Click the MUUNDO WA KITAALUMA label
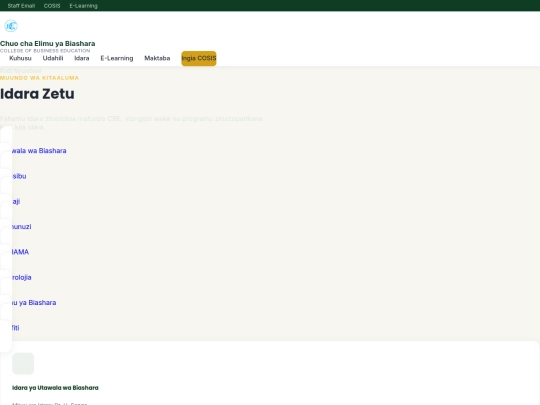540x405 pixels. pos(39,78)
